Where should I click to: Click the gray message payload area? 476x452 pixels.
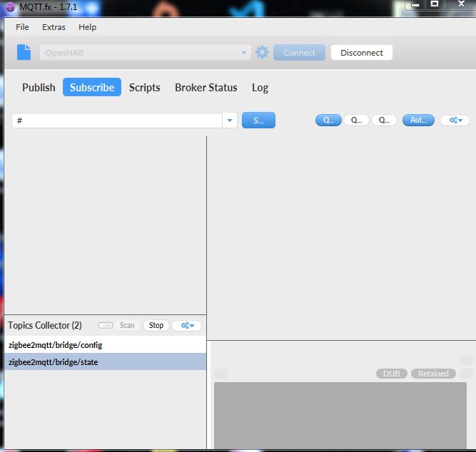click(x=340, y=416)
